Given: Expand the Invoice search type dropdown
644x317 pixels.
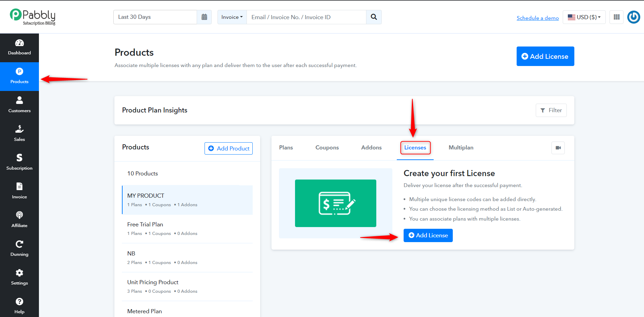Looking at the screenshot, I should [232, 17].
